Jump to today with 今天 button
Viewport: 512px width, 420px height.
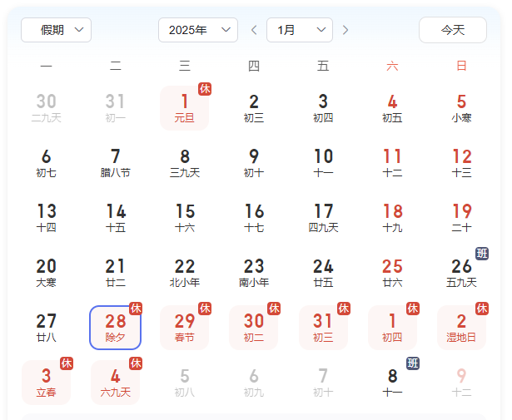(452, 30)
